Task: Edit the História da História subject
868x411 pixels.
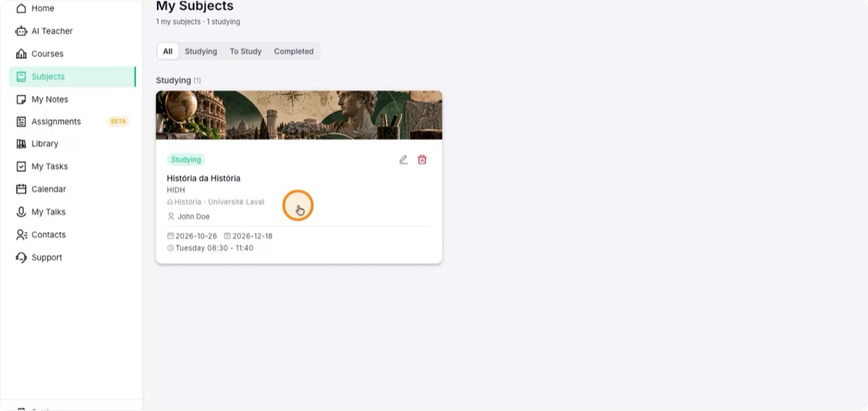Action: click(x=404, y=160)
